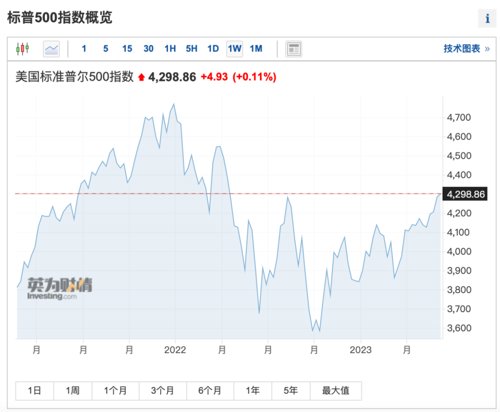This screenshot has width=500, height=412.
Task: Click the 最大值 range button
Action: [336, 391]
